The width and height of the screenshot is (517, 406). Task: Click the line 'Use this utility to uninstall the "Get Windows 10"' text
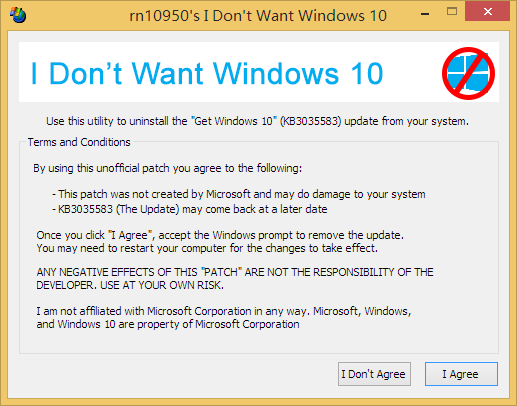257,121
